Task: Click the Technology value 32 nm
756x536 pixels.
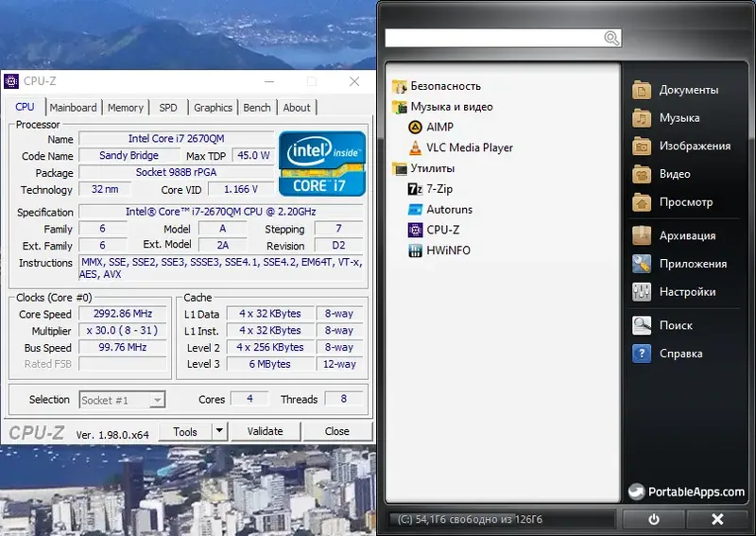Action: pyautogui.click(x=105, y=189)
